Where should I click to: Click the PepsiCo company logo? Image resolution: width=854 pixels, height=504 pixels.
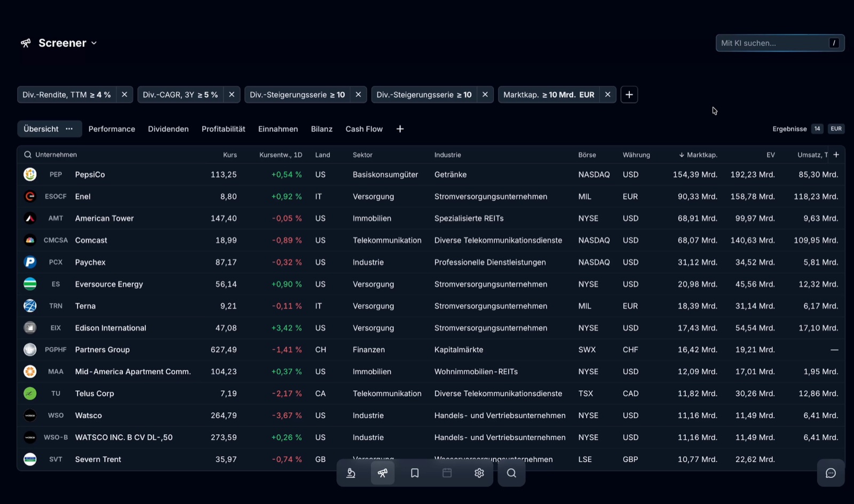30,174
